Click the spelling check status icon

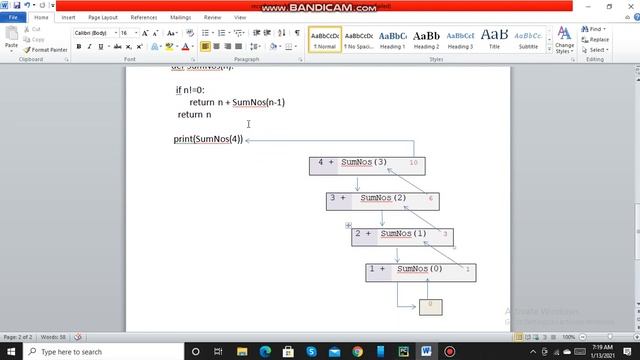click(x=78, y=337)
